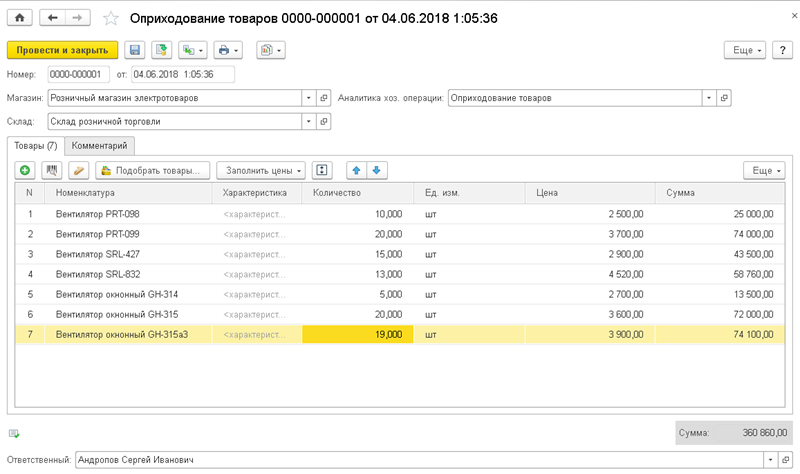
Task: Click the yellow Провести и закрыть button
Action: point(62,50)
